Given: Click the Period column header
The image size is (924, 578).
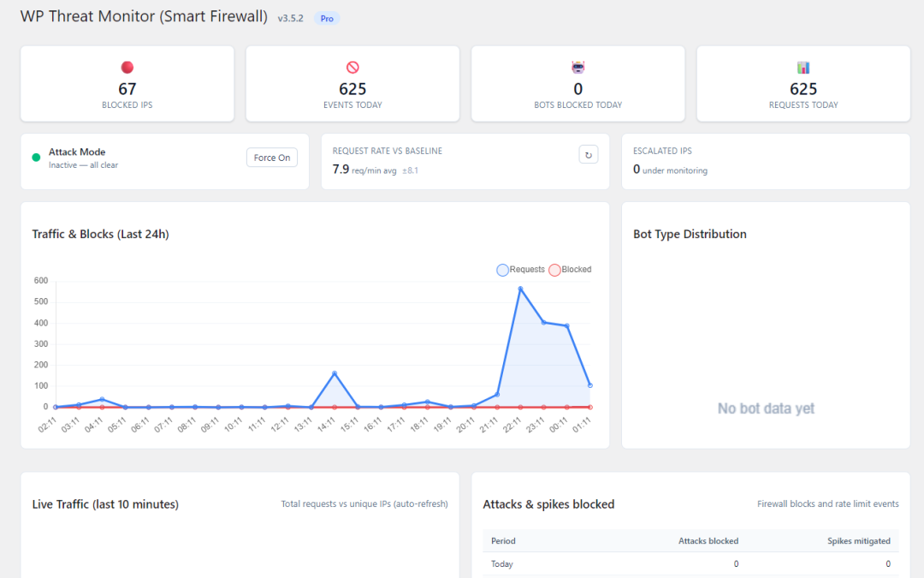Looking at the screenshot, I should [x=503, y=541].
